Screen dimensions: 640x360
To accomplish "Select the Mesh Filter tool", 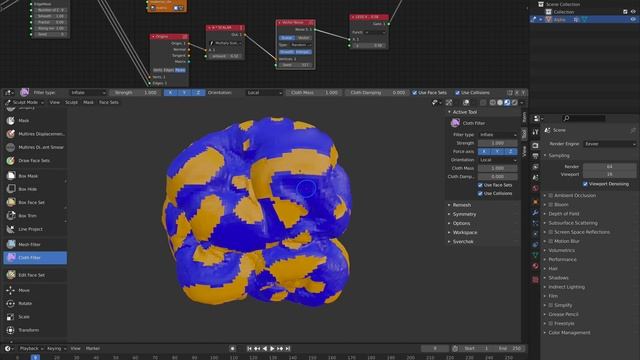I will pyautogui.click(x=35, y=244).
